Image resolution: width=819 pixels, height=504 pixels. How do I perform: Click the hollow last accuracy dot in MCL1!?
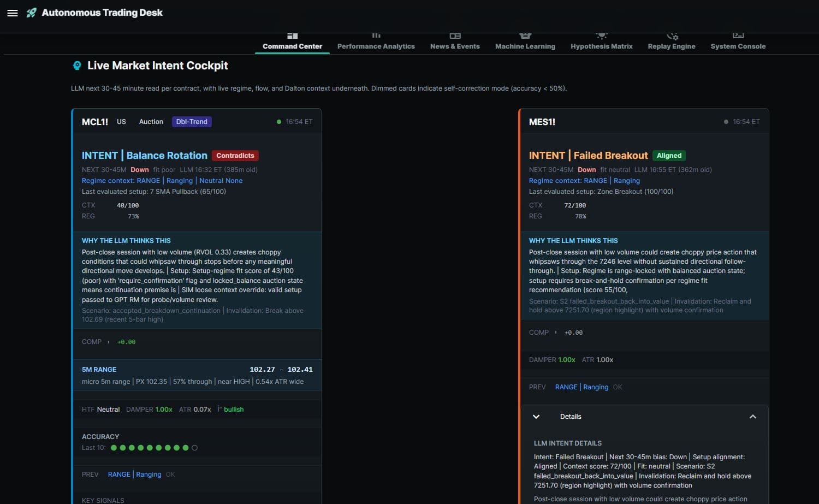pos(194,448)
